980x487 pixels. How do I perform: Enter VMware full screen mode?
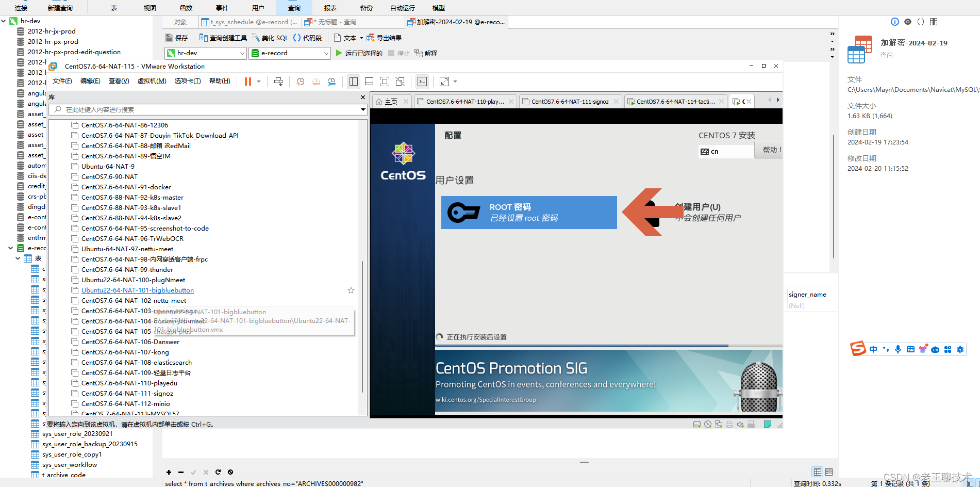pyautogui.click(x=385, y=82)
